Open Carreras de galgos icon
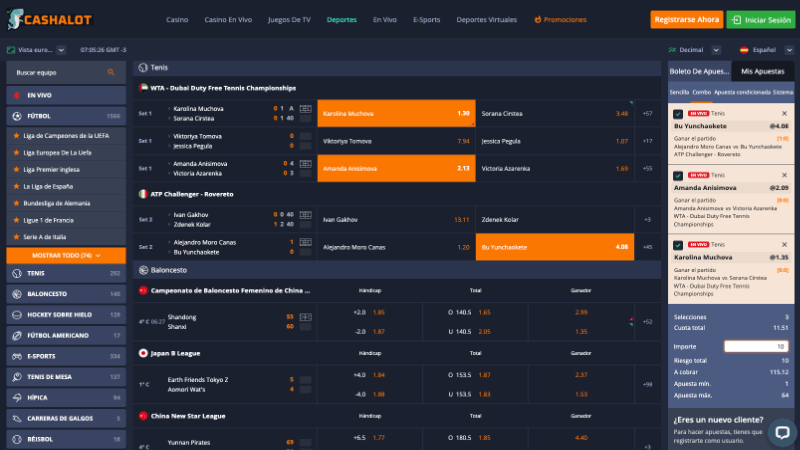 [x=17, y=418]
